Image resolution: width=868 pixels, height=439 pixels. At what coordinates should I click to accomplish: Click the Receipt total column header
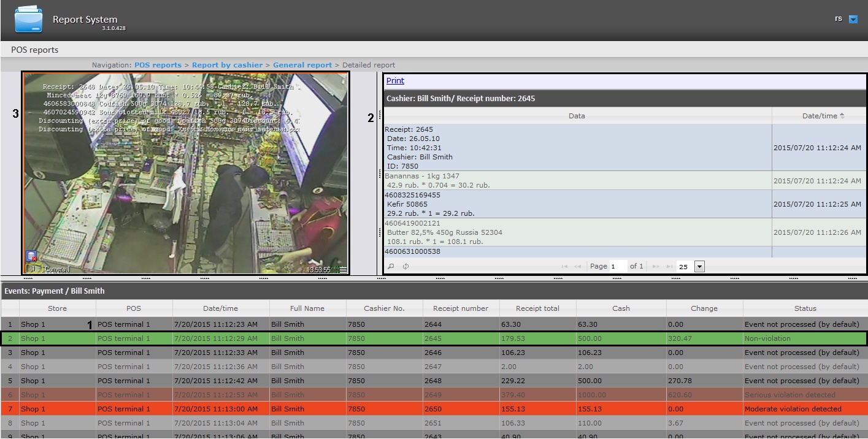537,308
